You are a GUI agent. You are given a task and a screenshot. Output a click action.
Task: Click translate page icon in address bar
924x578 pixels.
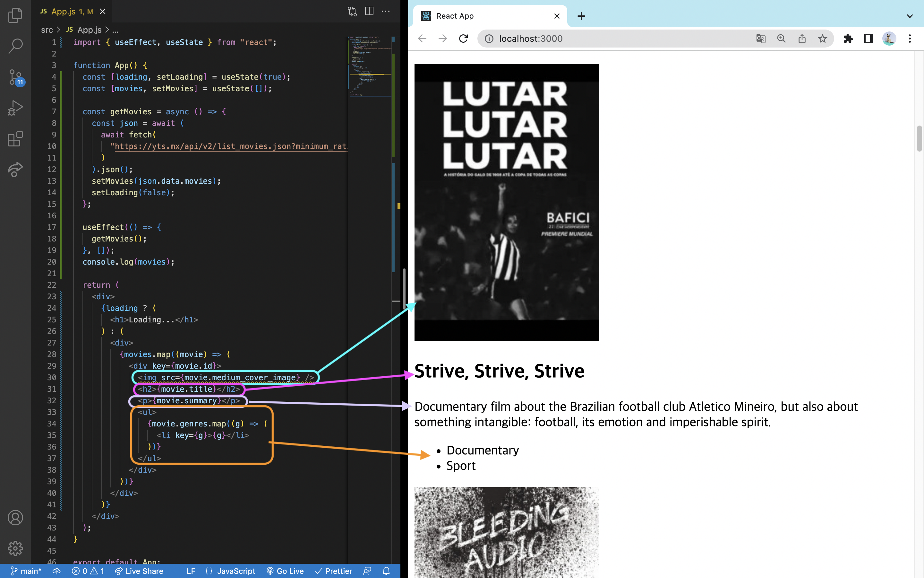[x=761, y=39]
